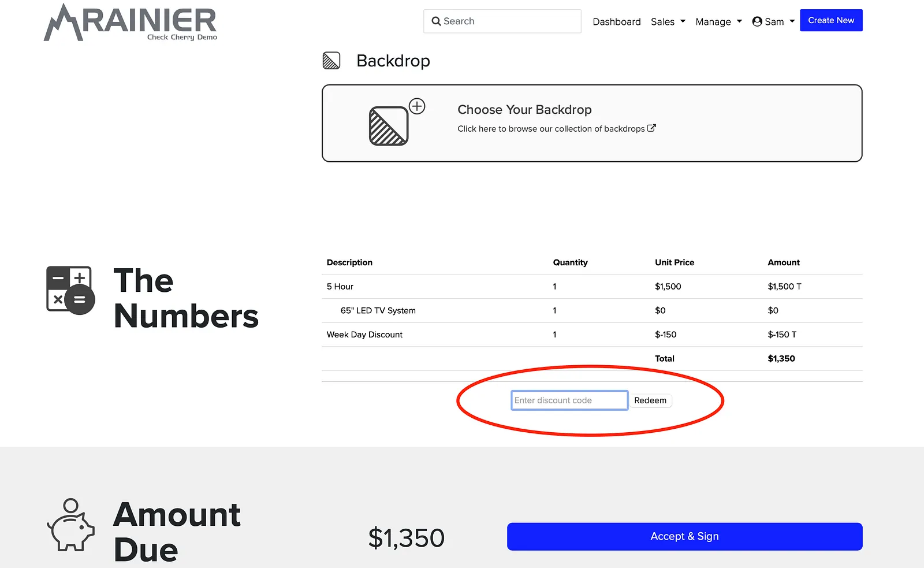Image resolution: width=924 pixels, height=568 pixels.
Task: Click the calculator icon beside The Numbers
Action: click(x=70, y=290)
